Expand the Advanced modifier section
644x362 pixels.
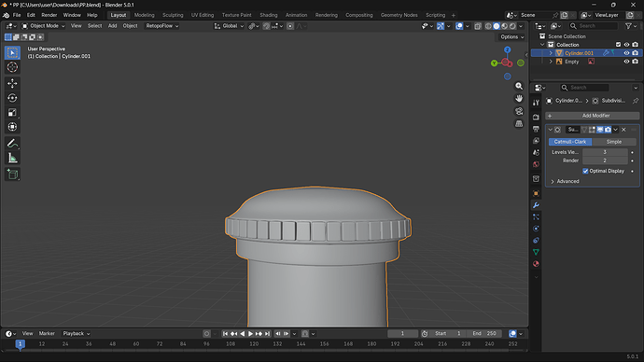click(x=567, y=181)
